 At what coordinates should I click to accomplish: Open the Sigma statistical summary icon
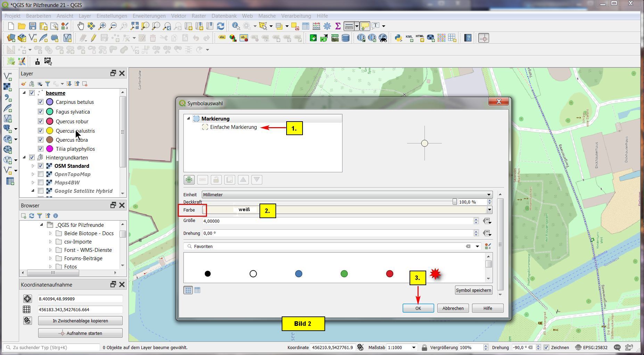(338, 26)
